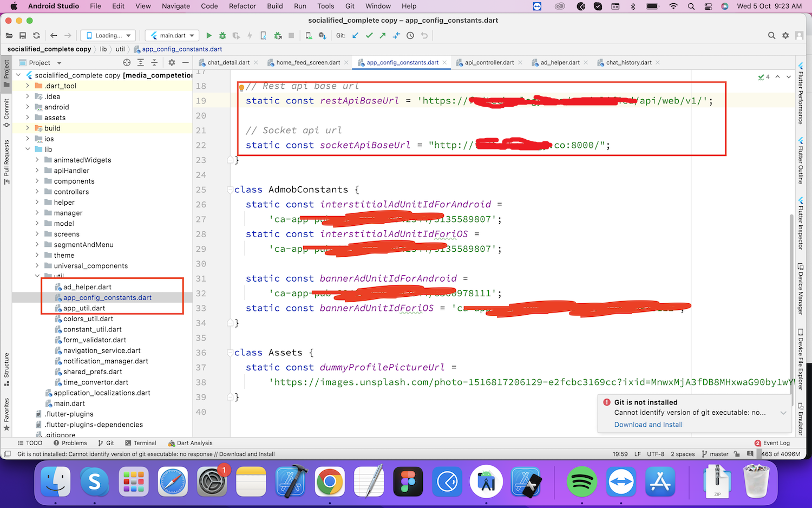
Task: Open the Loading device selector dropdown
Action: click(x=108, y=36)
